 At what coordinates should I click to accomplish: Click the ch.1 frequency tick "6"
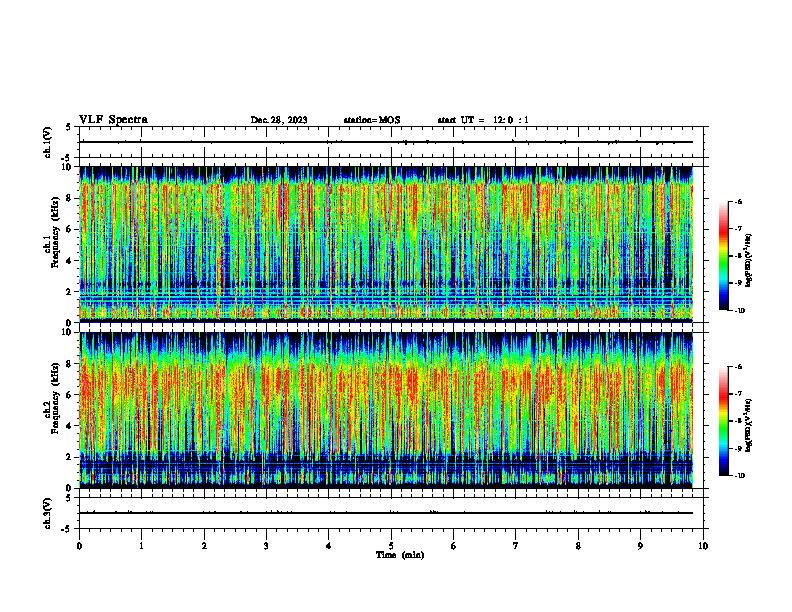pyautogui.click(x=69, y=229)
